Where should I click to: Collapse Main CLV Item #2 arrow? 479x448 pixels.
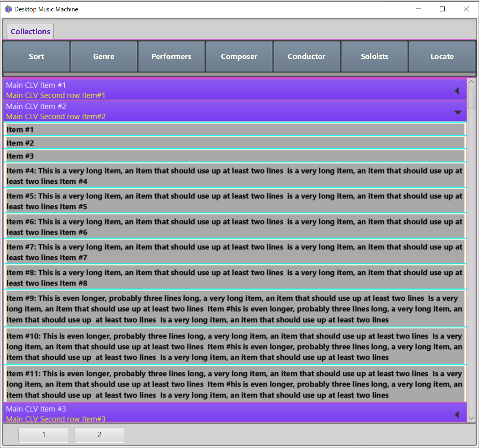(x=457, y=112)
